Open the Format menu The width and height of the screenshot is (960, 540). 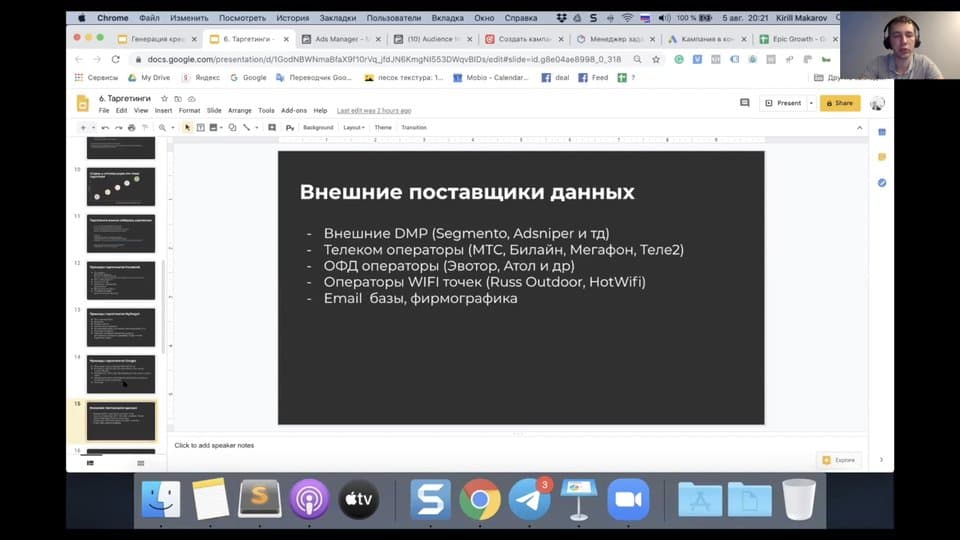click(189, 111)
